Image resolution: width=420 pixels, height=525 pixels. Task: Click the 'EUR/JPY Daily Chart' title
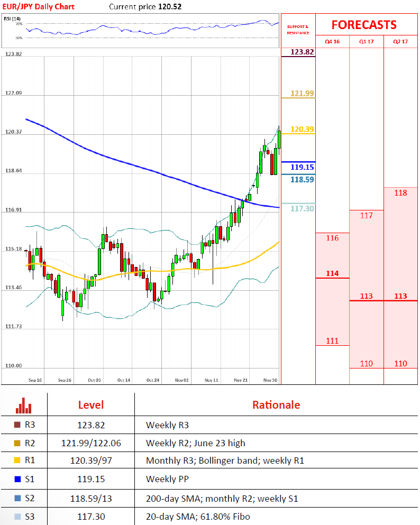(38, 7)
